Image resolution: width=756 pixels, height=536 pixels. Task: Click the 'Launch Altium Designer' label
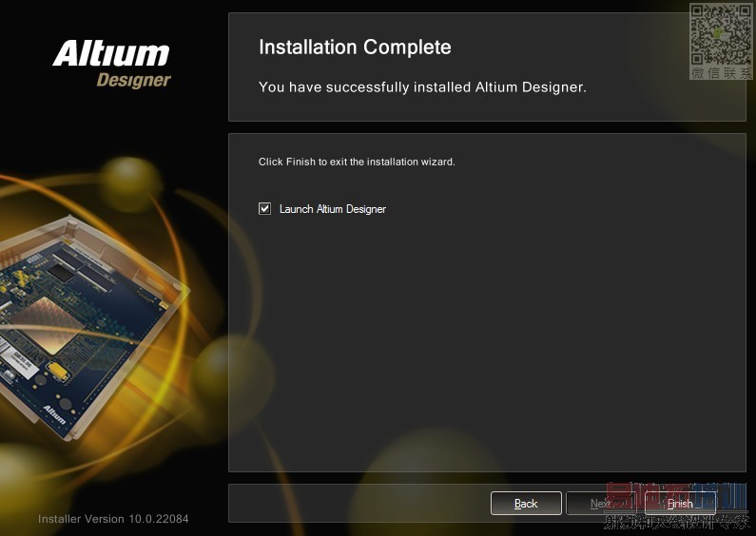coord(333,209)
